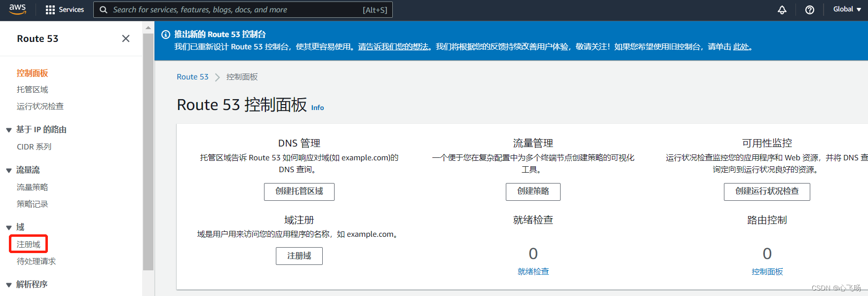
Task: Open 注册域 in sidebar
Action: coord(29,244)
